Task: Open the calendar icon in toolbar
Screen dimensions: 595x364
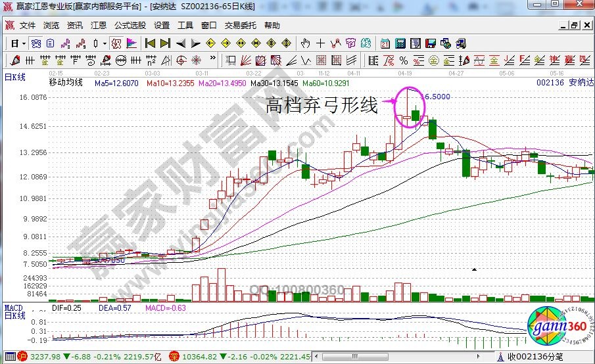Action: tap(385, 43)
